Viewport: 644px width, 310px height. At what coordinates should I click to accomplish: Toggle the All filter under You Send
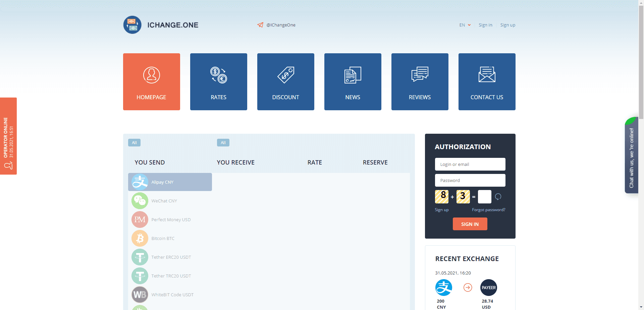[134, 143]
